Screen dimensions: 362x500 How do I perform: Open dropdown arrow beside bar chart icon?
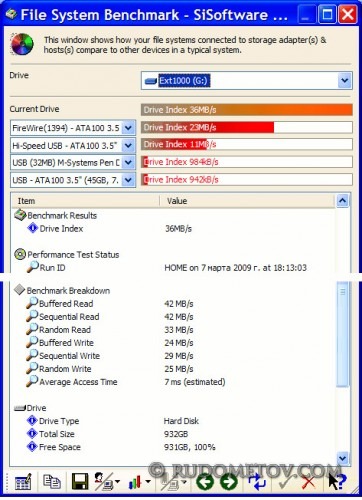pyautogui.click(x=148, y=481)
